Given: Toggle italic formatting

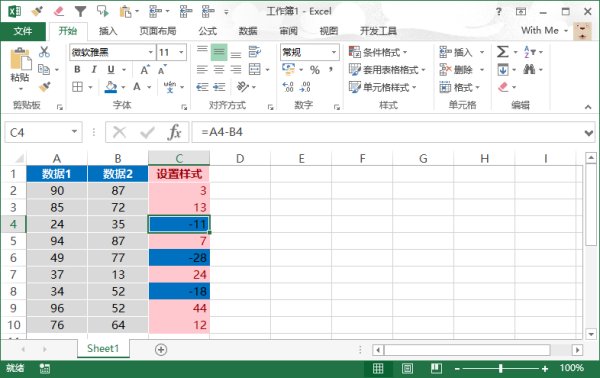Looking at the screenshot, I should click(x=94, y=69).
